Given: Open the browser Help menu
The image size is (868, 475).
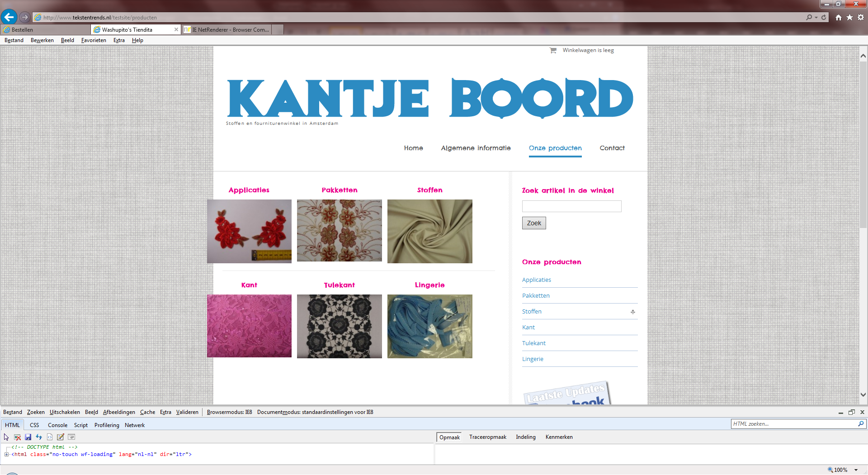Looking at the screenshot, I should pos(137,40).
